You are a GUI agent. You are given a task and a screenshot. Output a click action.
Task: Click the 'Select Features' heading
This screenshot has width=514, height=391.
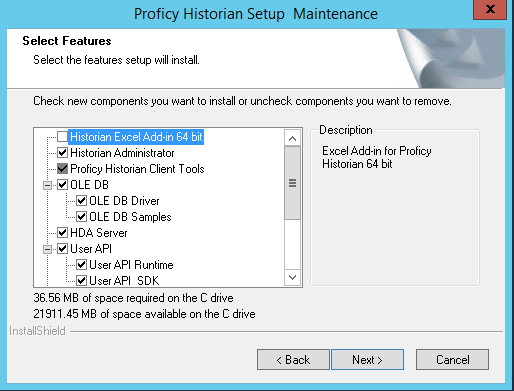pyautogui.click(x=67, y=41)
